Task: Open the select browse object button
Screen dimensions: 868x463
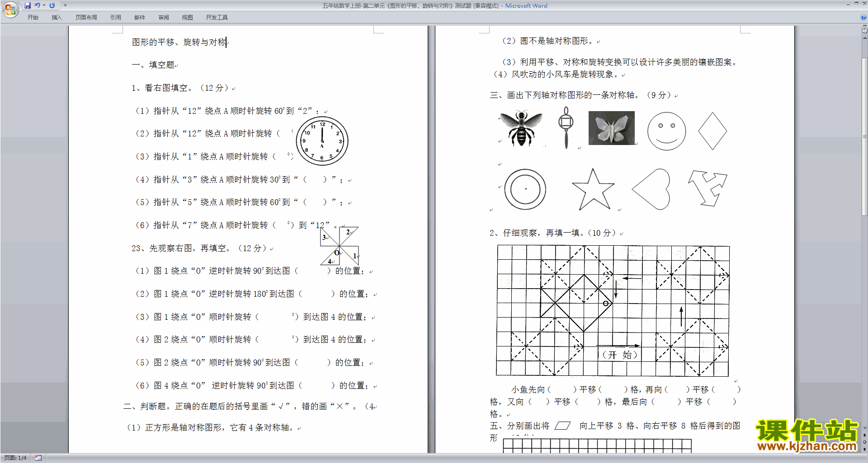Action: pyautogui.click(x=865, y=442)
